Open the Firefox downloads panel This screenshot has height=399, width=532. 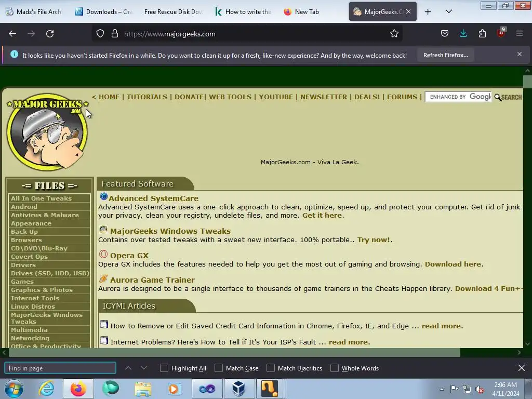[463, 34]
